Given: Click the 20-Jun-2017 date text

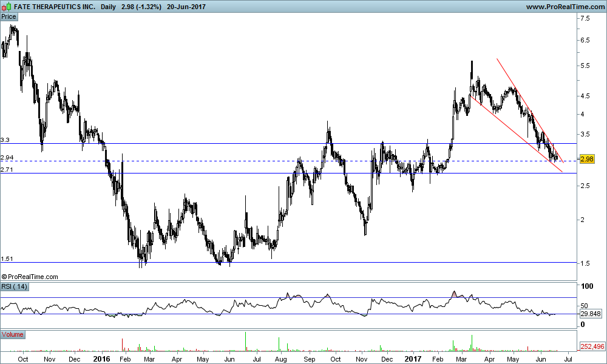Looking at the screenshot, I should point(186,7).
